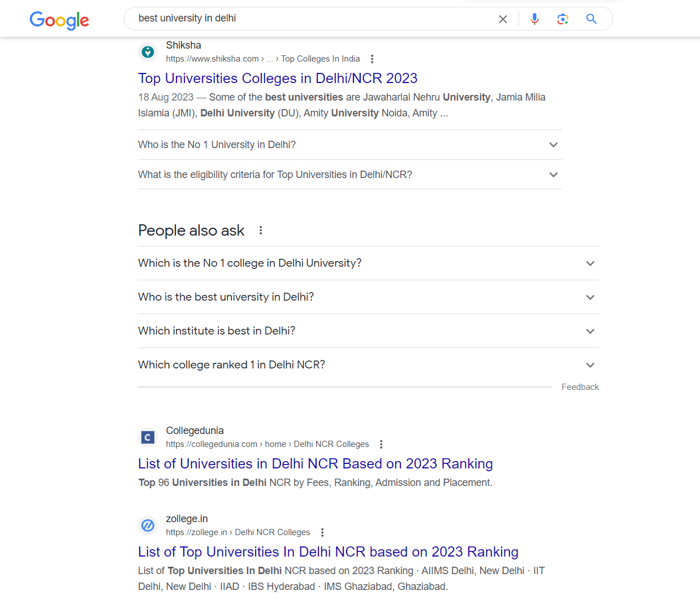Click the Google logo
This screenshot has width=700, height=608.
59,20
